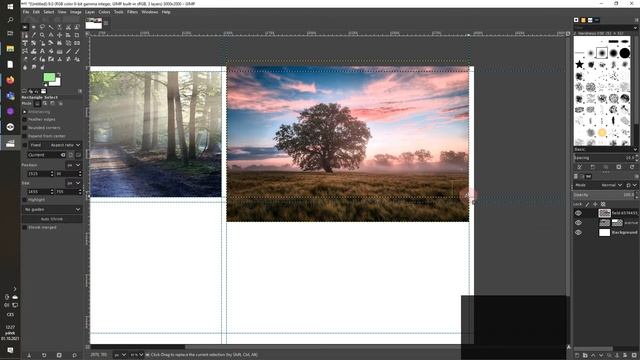Click the green foreground color swatch
The height and width of the screenshot is (360, 640).
pyautogui.click(x=49, y=77)
